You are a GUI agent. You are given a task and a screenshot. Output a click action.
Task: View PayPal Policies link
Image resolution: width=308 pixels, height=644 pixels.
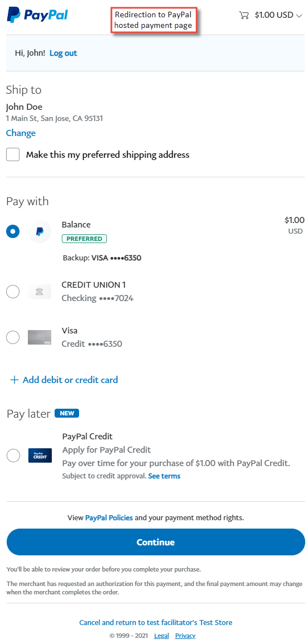click(x=109, y=517)
